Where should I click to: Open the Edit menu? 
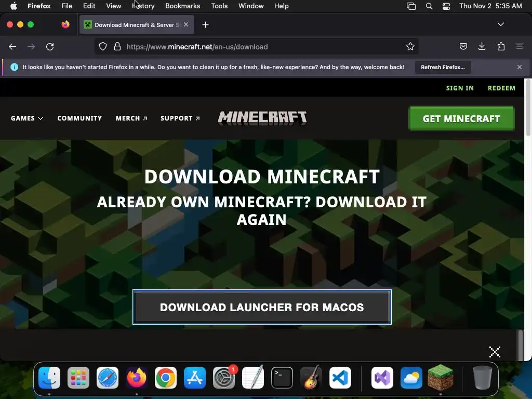point(89,6)
